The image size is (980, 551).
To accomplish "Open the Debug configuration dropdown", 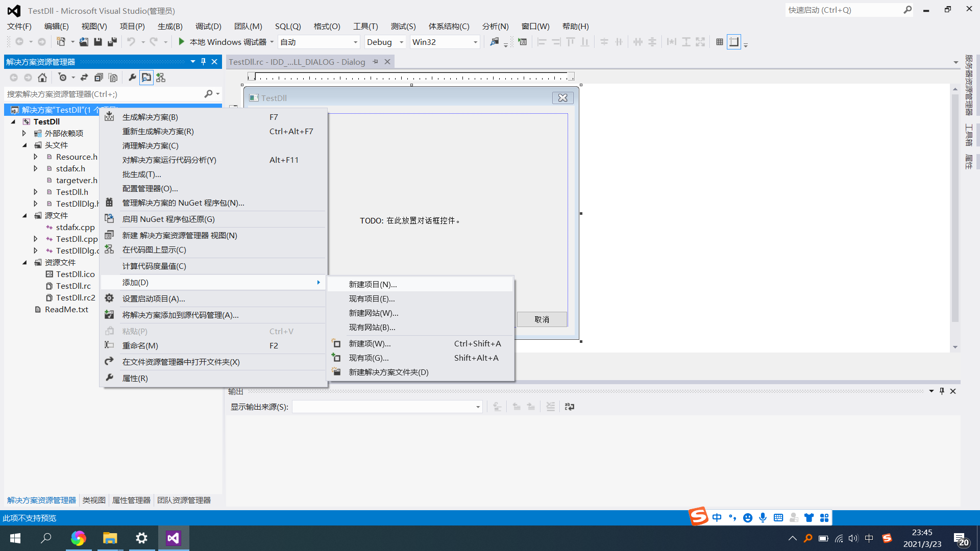I will point(401,42).
